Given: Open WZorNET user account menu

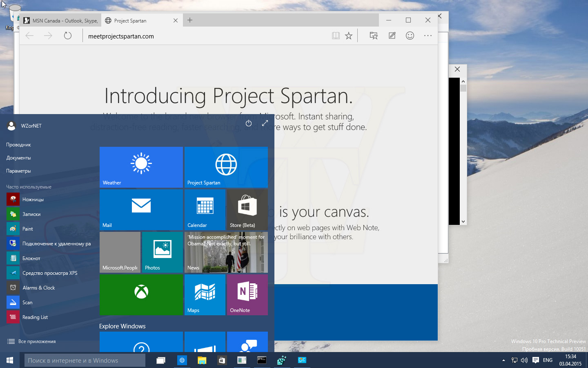Looking at the screenshot, I should (x=24, y=126).
